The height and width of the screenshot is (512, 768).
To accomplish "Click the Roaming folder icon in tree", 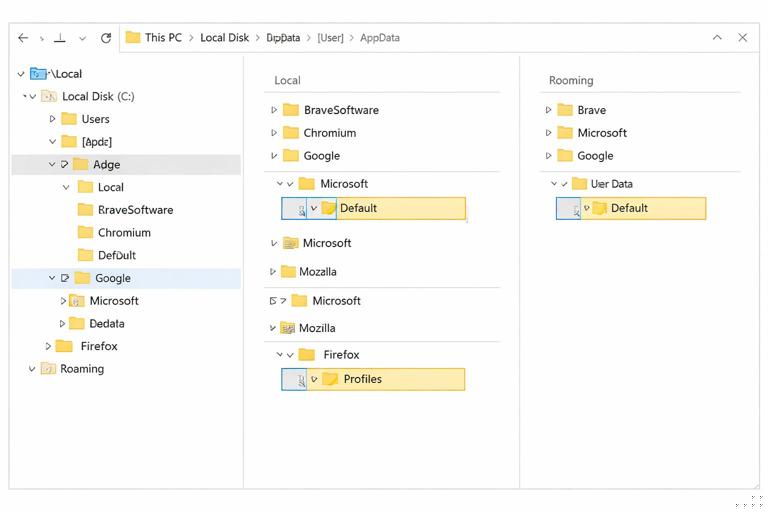I will (48, 368).
